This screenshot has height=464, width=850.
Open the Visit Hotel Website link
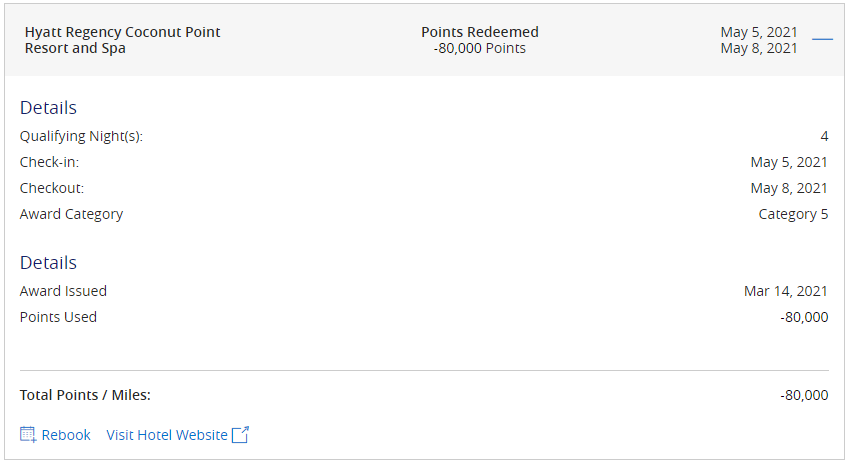tap(167, 435)
